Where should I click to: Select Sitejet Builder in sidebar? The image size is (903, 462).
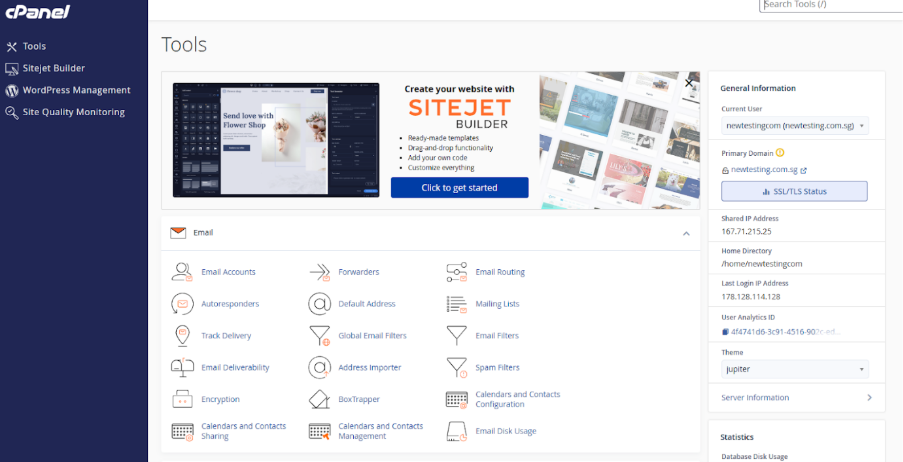click(x=53, y=68)
